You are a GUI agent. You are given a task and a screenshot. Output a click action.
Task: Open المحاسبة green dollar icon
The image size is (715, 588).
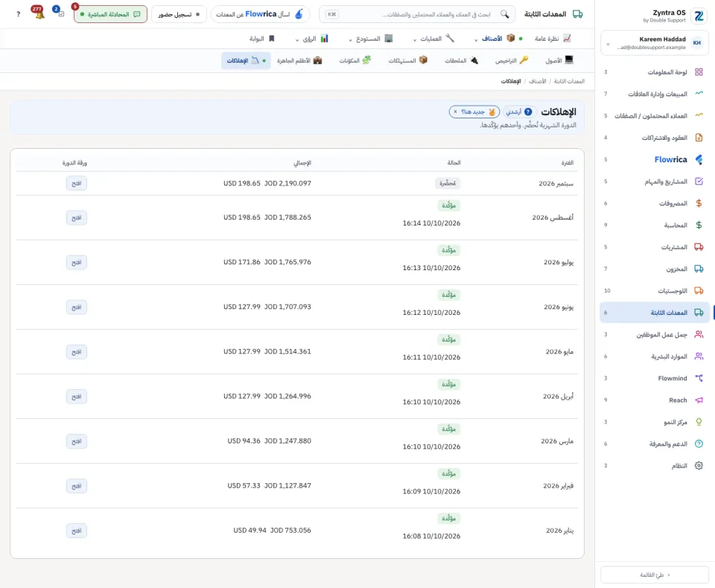(699, 226)
